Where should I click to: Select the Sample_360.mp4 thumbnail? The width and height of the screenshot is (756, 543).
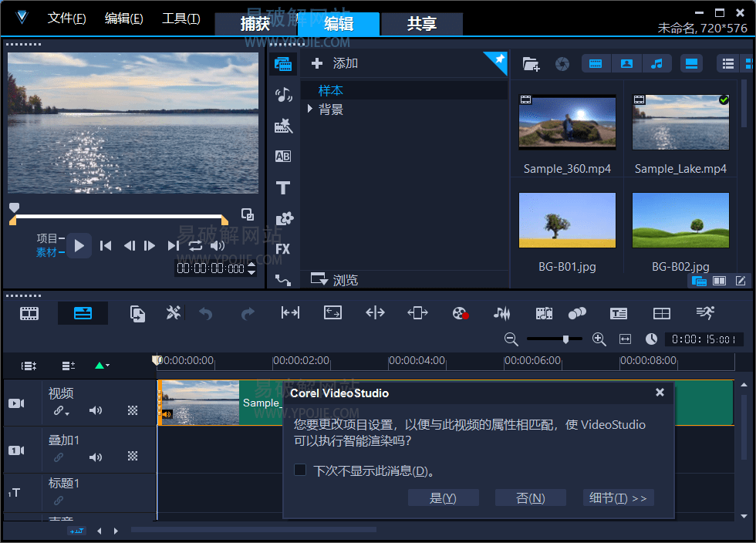567,123
